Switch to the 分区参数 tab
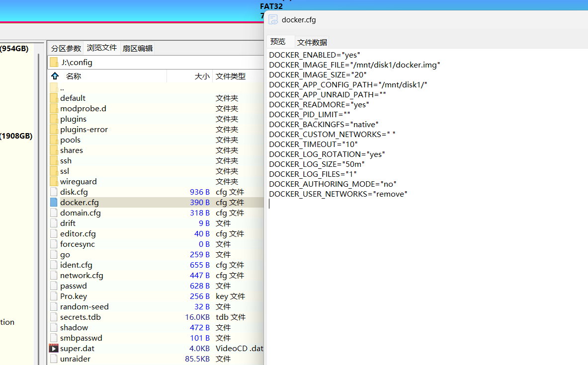The height and width of the screenshot is (365, 588). click(x=66, y=48)
